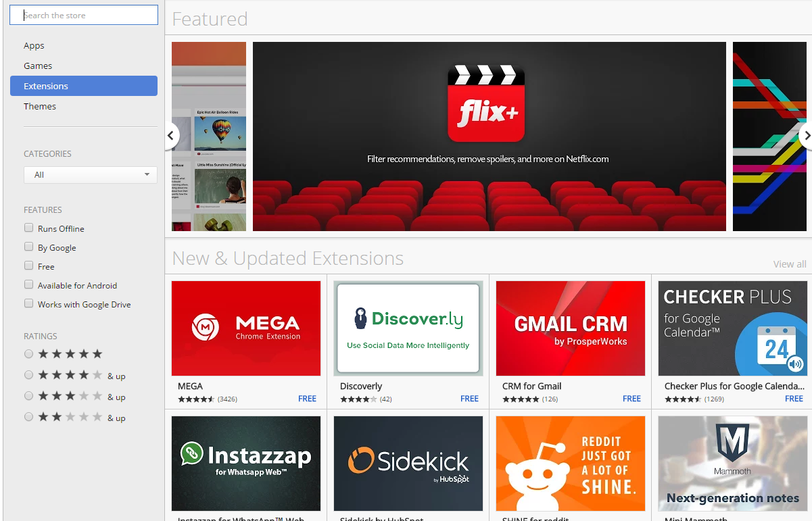Viewport: 812px width, 521px height.
Task: Click CRM for Gmail rating (126)
Action: (x=530, y=399)
